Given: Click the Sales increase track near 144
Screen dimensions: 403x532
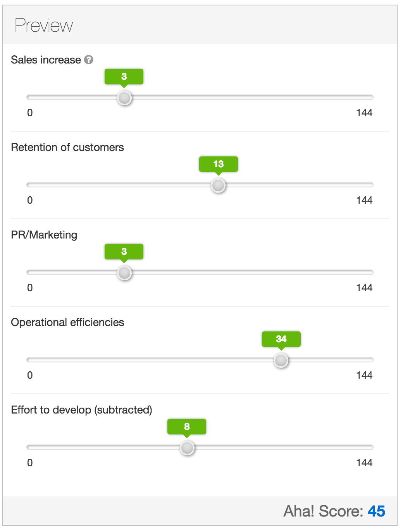Looking at the screenshot, I should tap(364, 97).
